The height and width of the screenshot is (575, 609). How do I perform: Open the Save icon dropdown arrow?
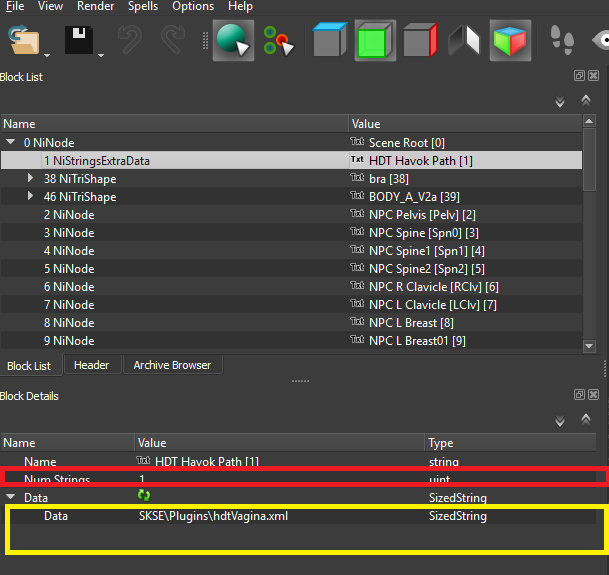pos(101,56)
